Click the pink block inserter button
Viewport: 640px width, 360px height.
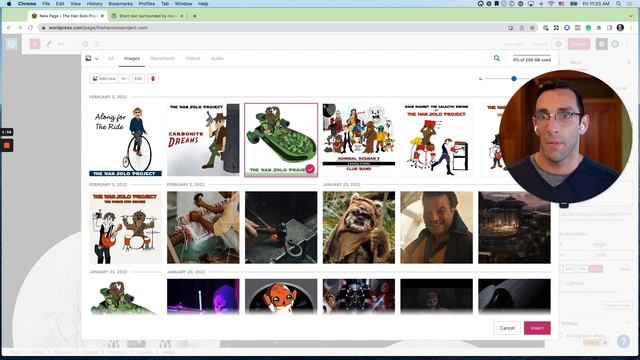pos(35,44)
